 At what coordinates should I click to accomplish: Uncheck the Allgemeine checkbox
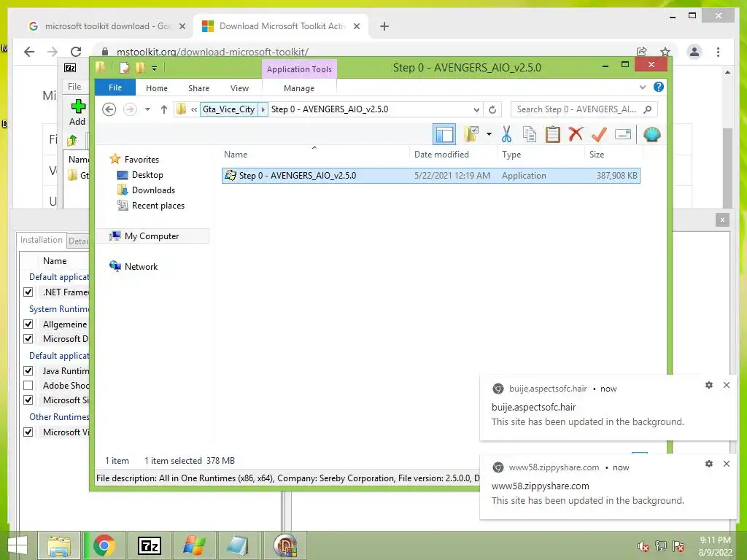click(28, 324)
